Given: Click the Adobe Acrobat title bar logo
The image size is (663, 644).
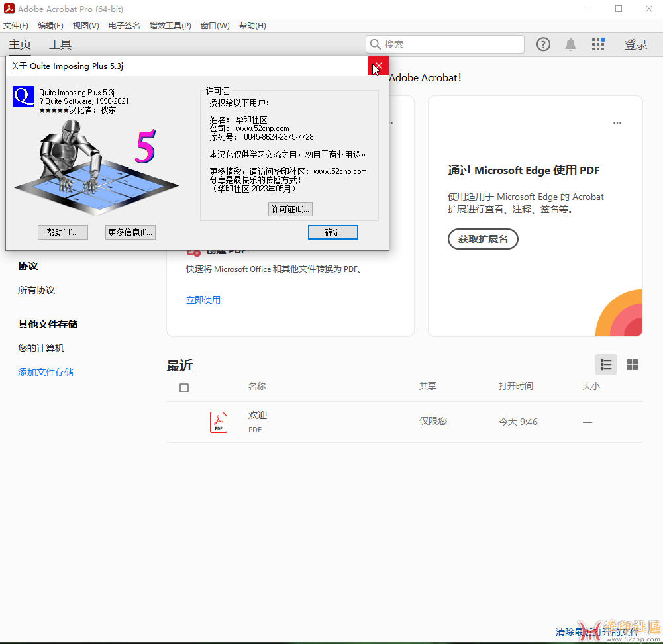Looking at the screenshot, I should (x=9, y=9).
